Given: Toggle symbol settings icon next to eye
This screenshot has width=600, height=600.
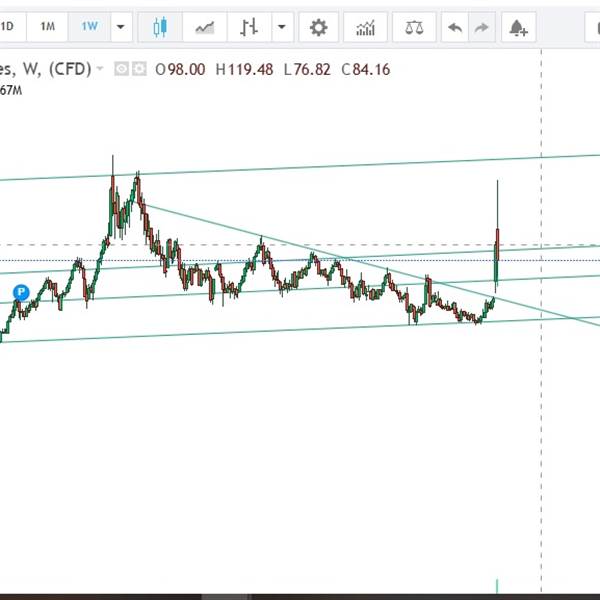Looking at the screenshot, I should (139, 69).
